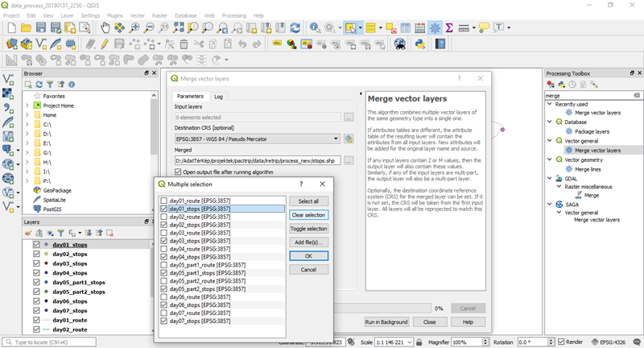Open the Vector menu

[x=137, y=15]
